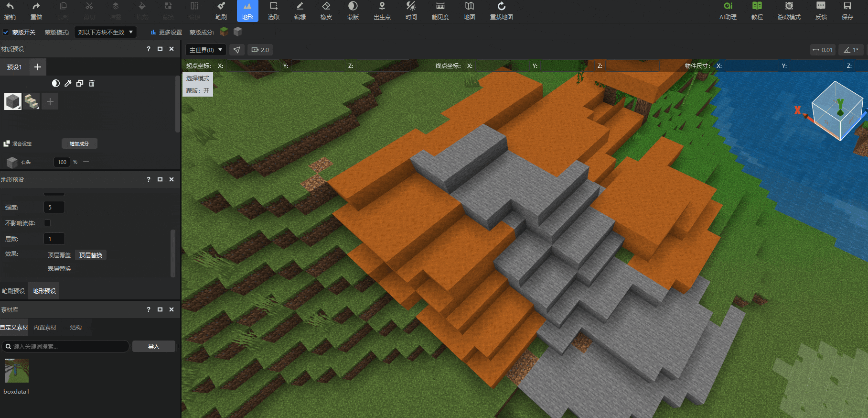Switch to the 笔刷预设 tab
This screenshot has width=868, height=418.
tap(13, 291)
